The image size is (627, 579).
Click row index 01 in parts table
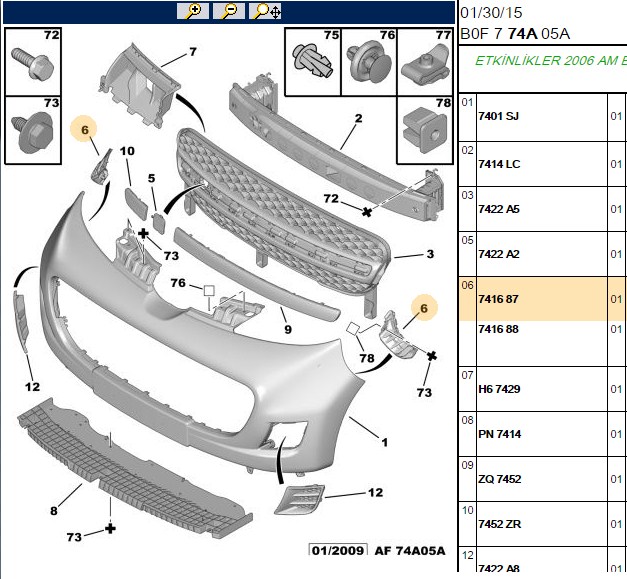(x=467, y=102)
